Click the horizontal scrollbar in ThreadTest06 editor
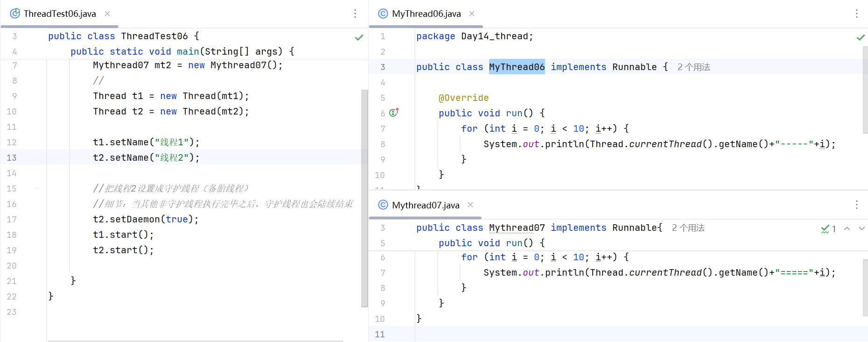 (x=195, y=341)
